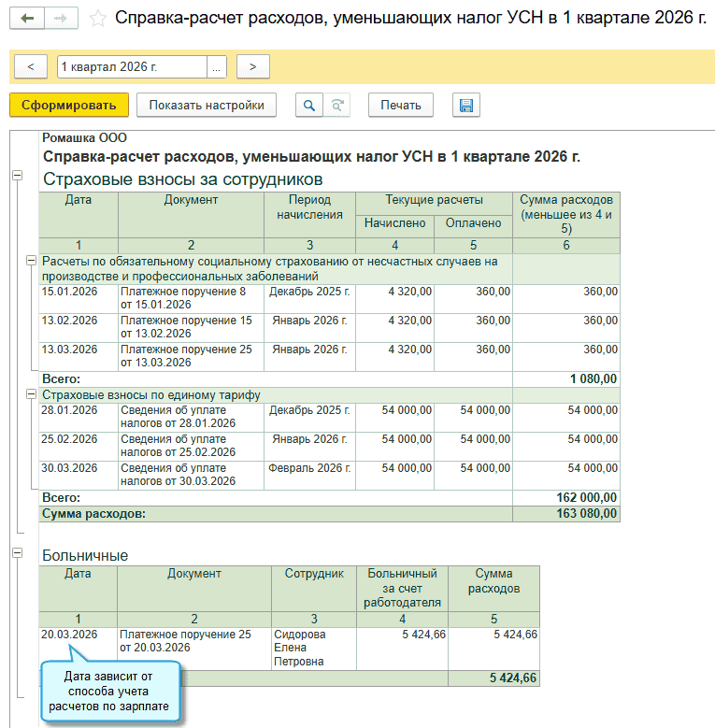The width and height of the screenshot is (715, 728).
Task: Open the find magnifier icon in toolbar
Action: coord(307,106)
